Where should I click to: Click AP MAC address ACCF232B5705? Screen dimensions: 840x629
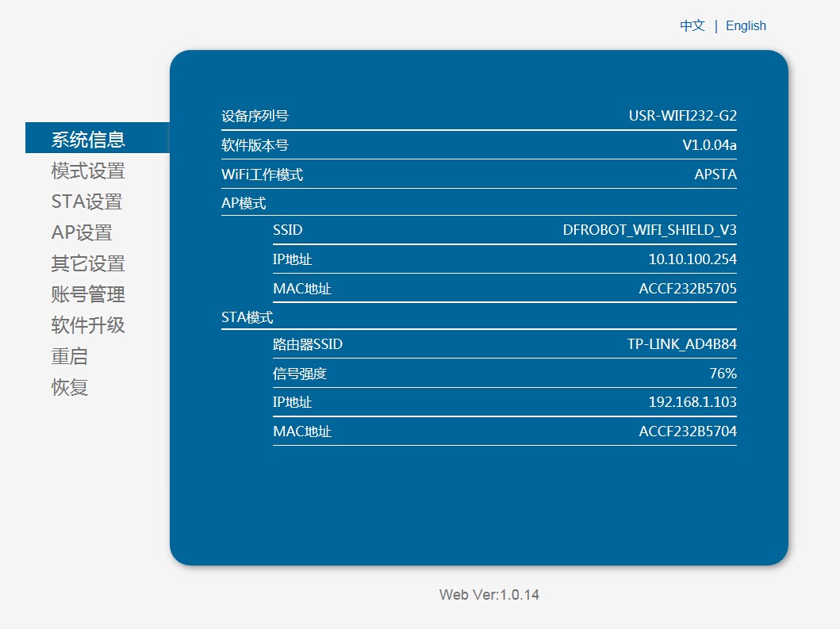(x=688, y=288)
